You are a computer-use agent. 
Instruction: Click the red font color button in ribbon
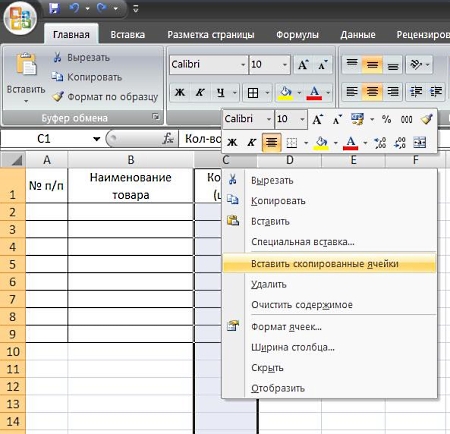[315, 93]
